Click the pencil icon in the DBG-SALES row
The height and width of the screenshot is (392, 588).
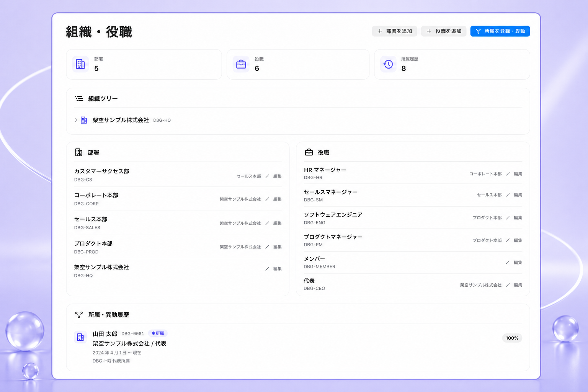coord(267,223)
